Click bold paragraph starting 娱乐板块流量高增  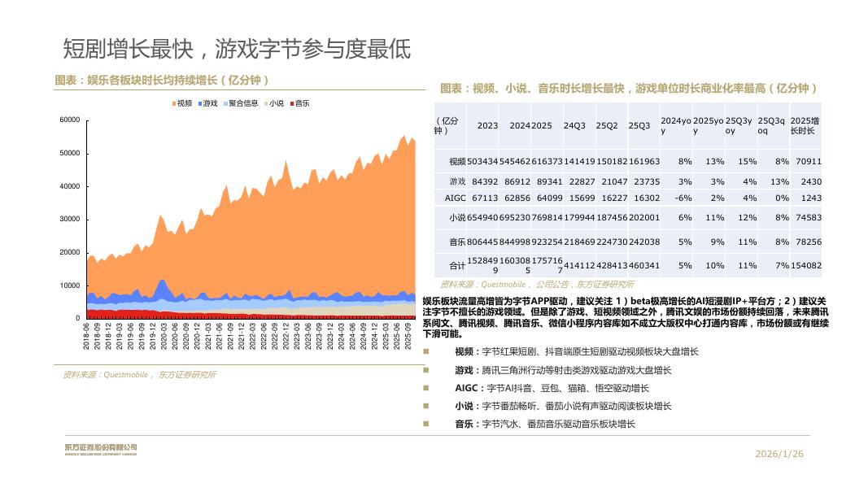(x=626, y=317)
